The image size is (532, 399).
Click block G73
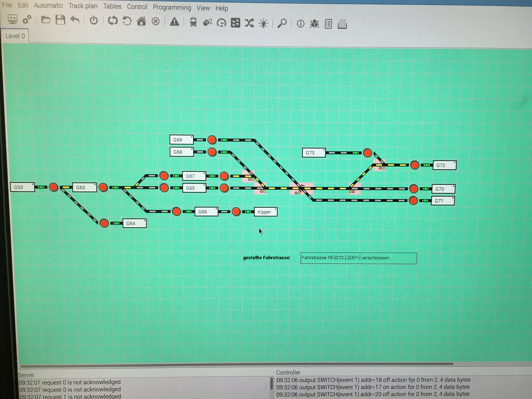click(x=314, y=153)
